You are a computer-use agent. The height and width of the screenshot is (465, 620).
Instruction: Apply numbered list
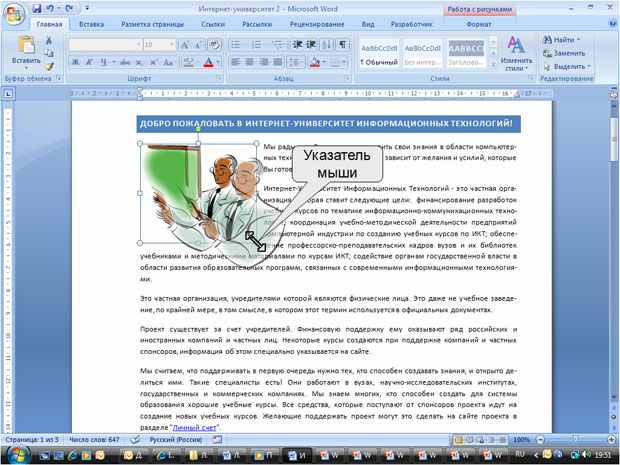pos(257,45)
